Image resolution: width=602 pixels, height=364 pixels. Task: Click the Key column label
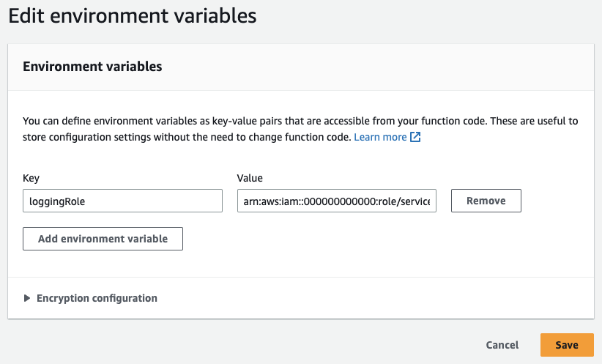31,178
